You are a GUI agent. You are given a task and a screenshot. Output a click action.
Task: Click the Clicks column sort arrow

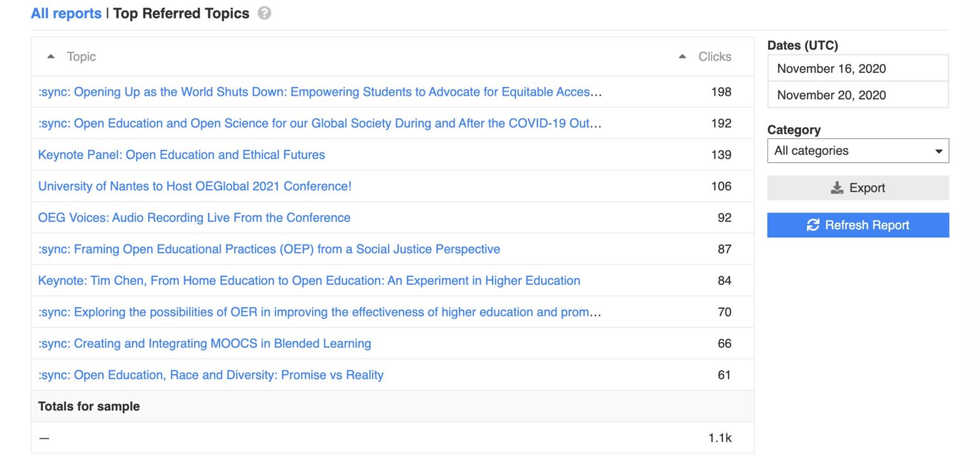682,57
